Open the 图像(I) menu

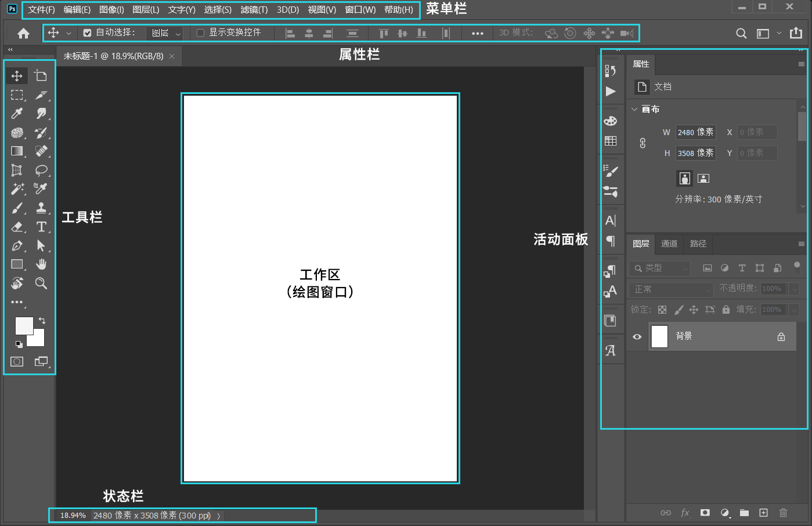pyautogui.click(x=111, y=10)
